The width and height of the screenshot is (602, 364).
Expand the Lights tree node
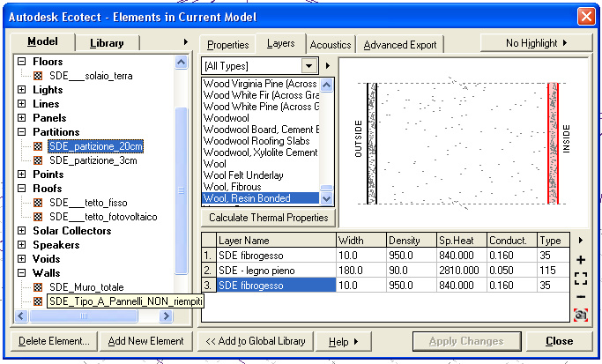pos(22,90)
